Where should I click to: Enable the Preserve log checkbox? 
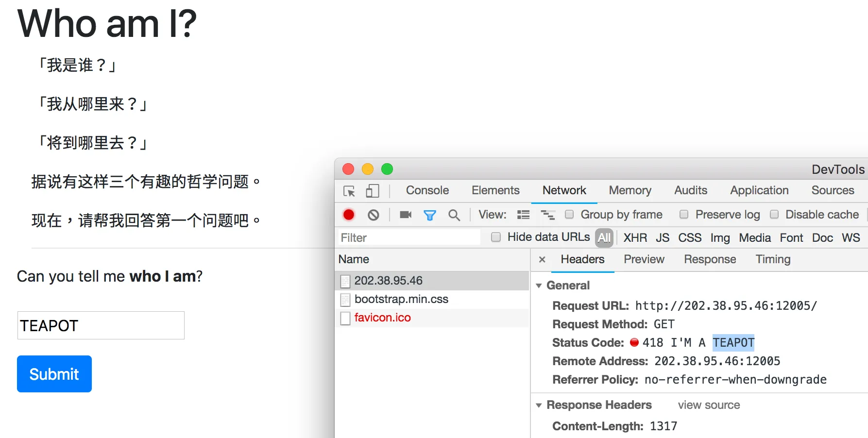(684, 214)
